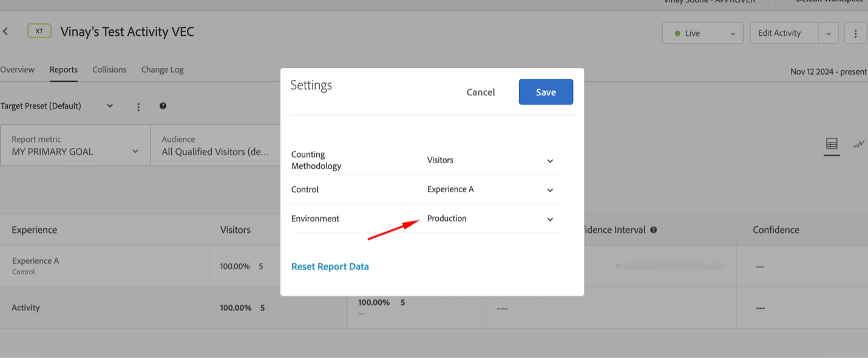Open the Report metric dropdown
This screenshot has height=359, width=868.
pos(75,146)
